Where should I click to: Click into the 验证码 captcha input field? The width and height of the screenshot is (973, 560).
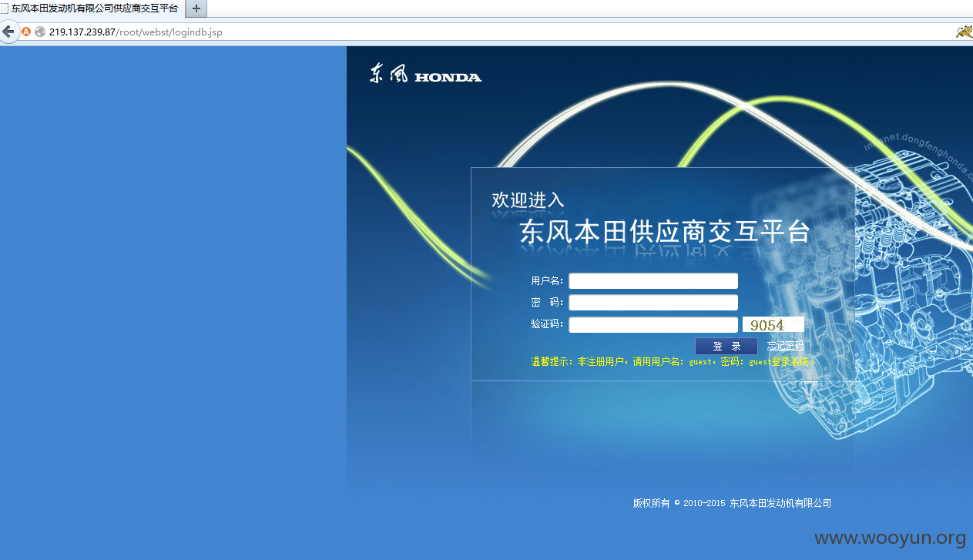pyautogui.click(x=653, y=325)
